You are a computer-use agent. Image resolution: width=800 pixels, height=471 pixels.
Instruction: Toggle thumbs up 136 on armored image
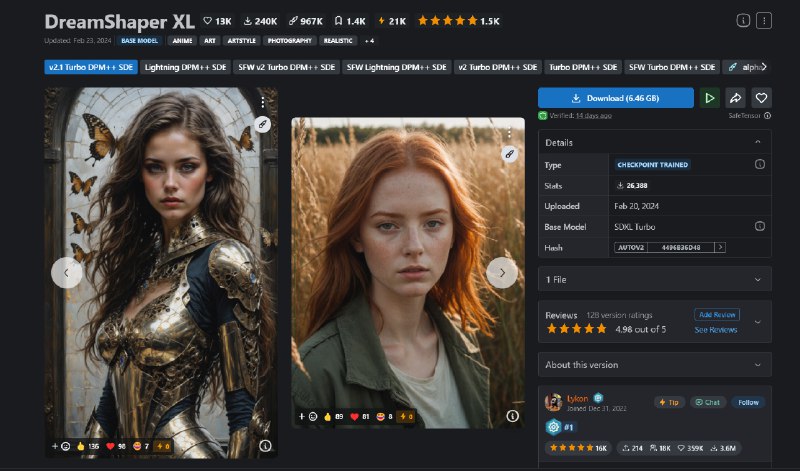pos(88,446)
